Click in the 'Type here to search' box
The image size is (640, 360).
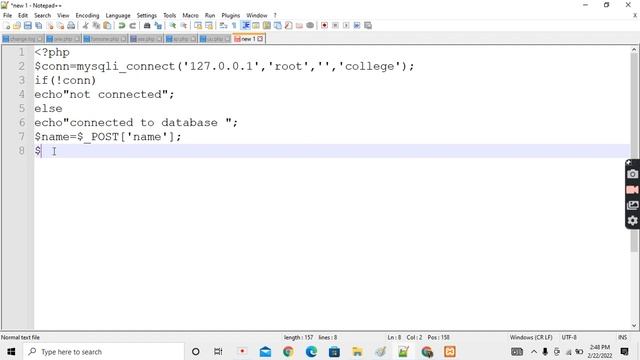coord(103,352)
